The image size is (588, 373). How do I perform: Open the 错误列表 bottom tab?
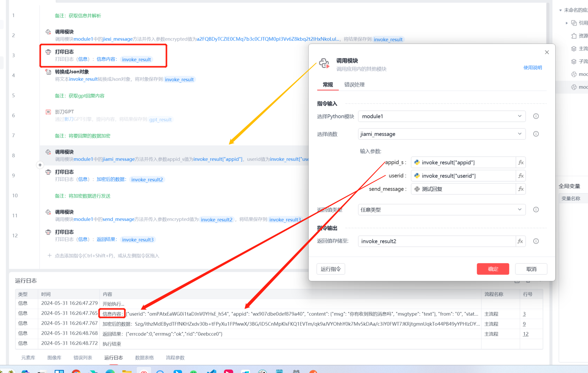[x=83, y=358]
